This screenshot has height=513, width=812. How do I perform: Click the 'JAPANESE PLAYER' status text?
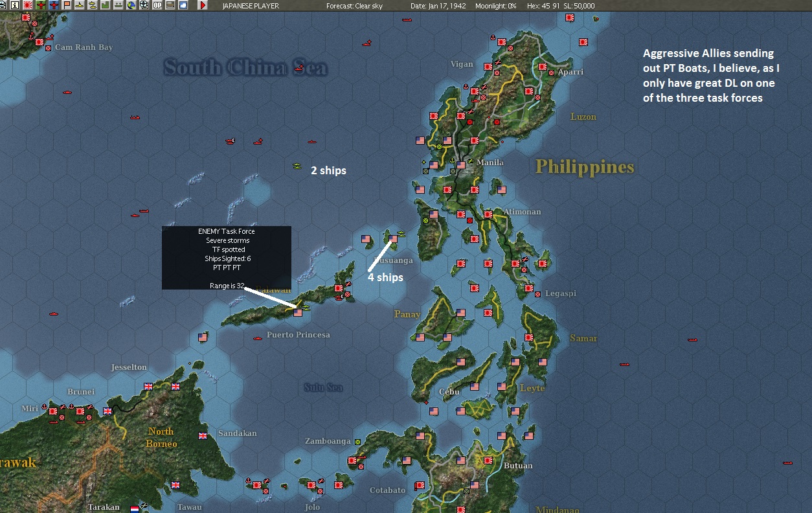point(251,6)
